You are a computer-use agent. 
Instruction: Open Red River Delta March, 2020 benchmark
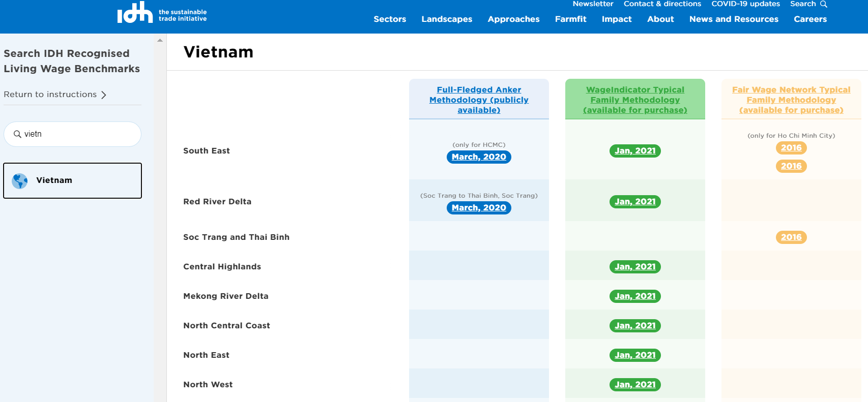pos(479,208)
